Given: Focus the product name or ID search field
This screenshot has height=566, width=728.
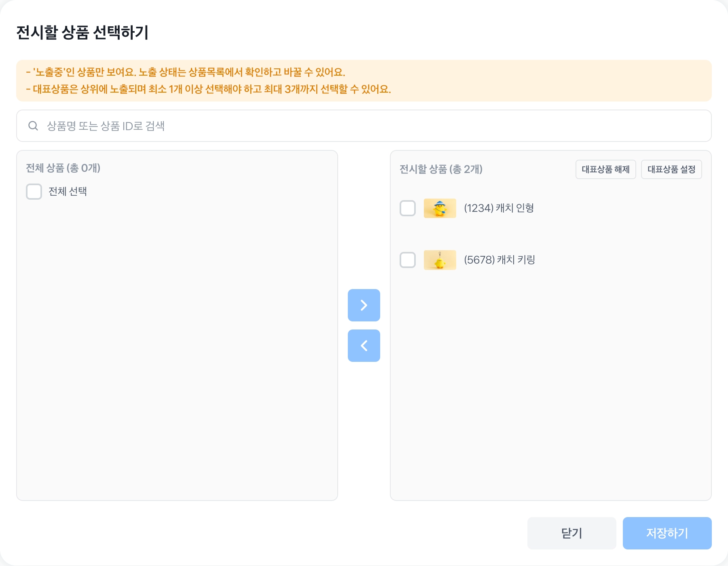Looking at the screenshot, I should tap(364, 126).
